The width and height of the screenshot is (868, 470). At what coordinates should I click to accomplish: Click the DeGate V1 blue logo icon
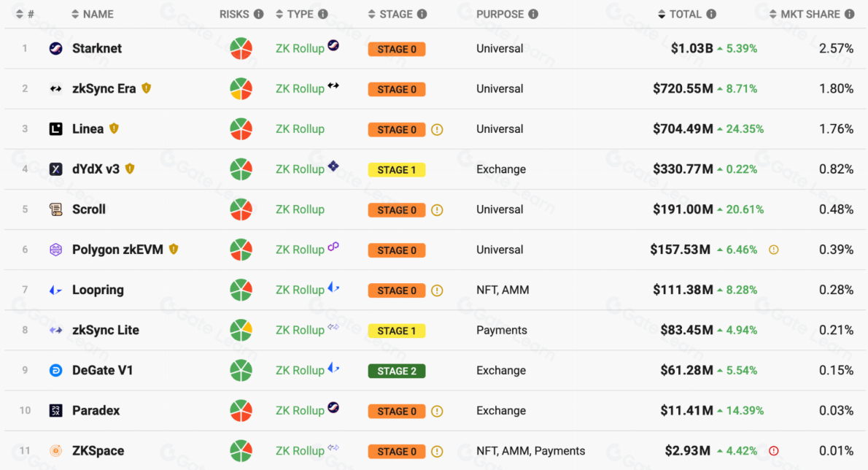(55, 371)
